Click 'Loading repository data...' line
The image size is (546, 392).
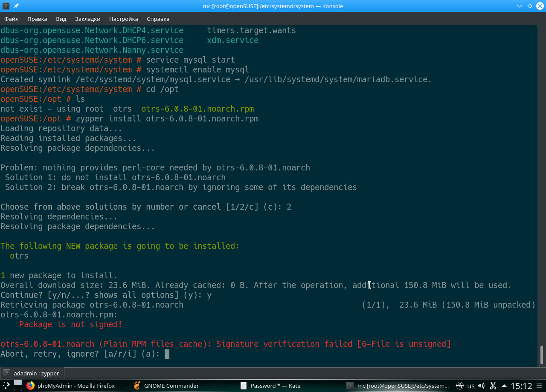[61, 129]
